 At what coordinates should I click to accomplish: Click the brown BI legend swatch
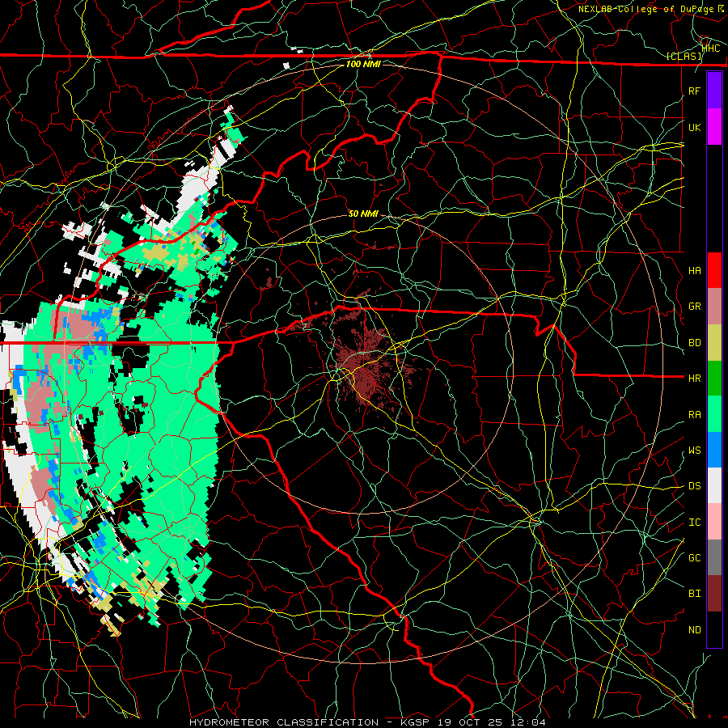click(x=714, y=594)
